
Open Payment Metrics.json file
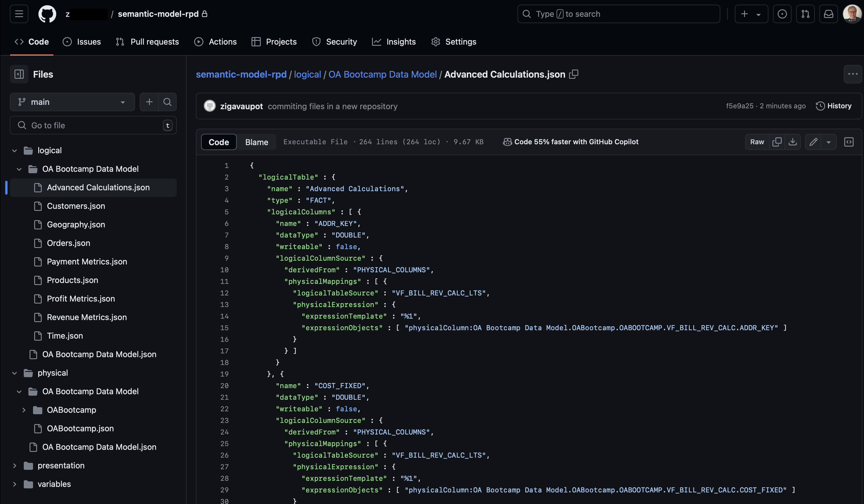coord(87,262)
